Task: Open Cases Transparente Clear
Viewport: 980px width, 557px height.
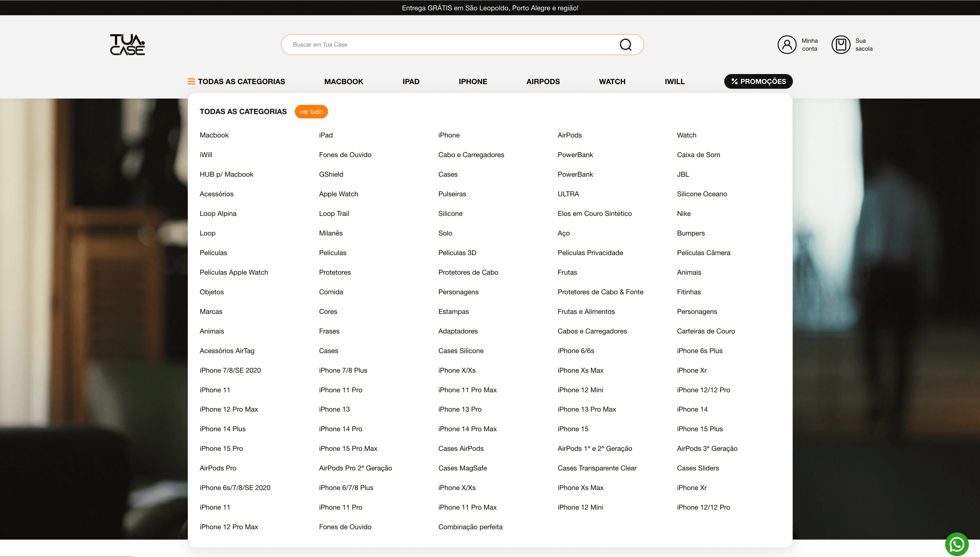Action: pos(597,468)
